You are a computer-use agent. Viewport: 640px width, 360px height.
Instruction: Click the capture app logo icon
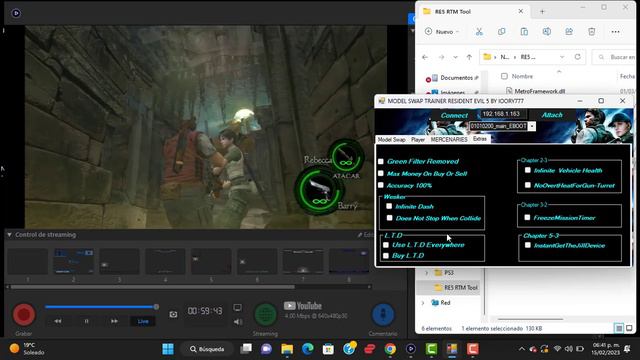coord(16,13)
